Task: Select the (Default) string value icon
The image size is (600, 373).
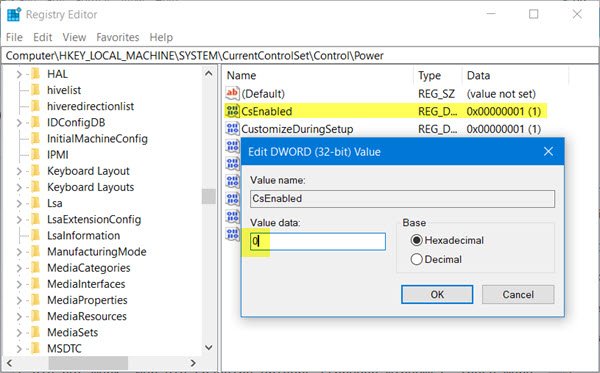Action: [232, 93]
